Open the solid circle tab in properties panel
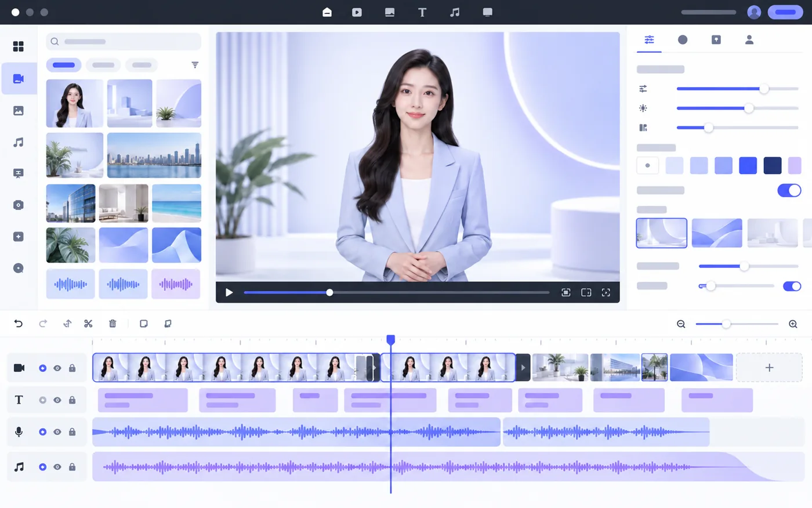 [683, 39]
